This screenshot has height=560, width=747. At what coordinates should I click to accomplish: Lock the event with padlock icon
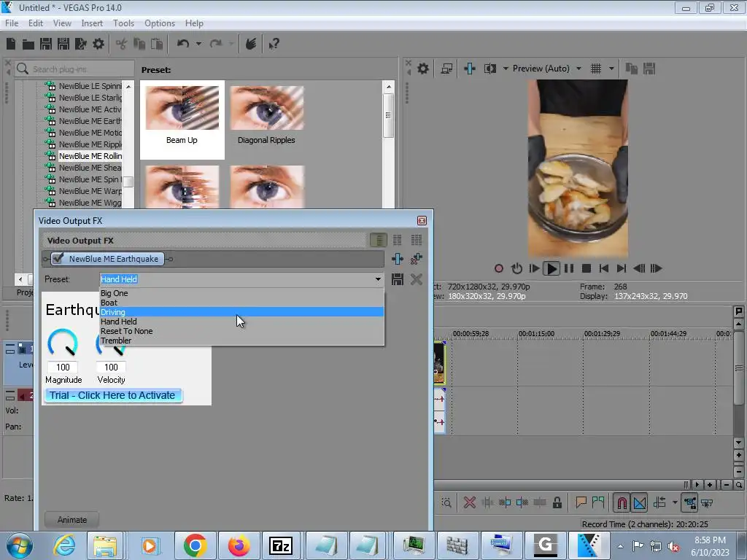[557, 502]
